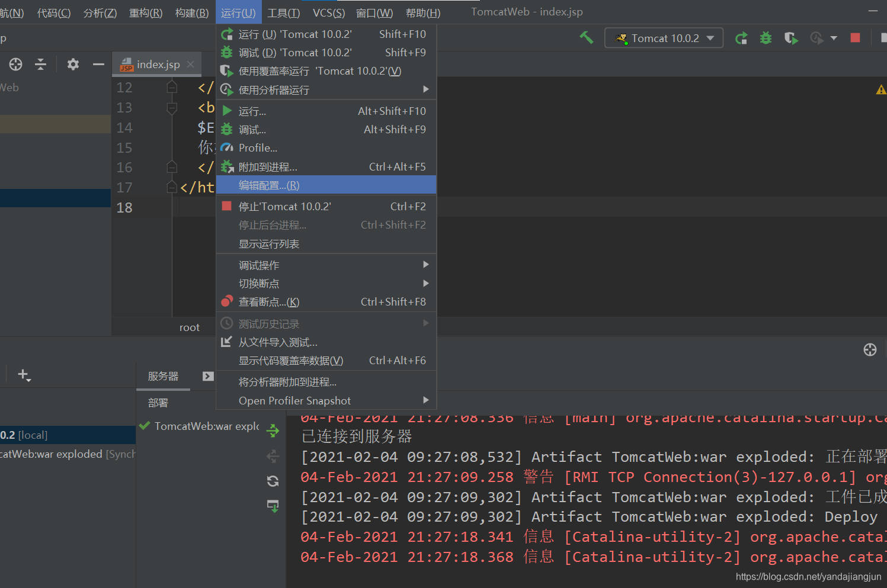This screenshot has height=588, width=887.
Task: Open the 重构(R) menu
Action: point(146,12)
